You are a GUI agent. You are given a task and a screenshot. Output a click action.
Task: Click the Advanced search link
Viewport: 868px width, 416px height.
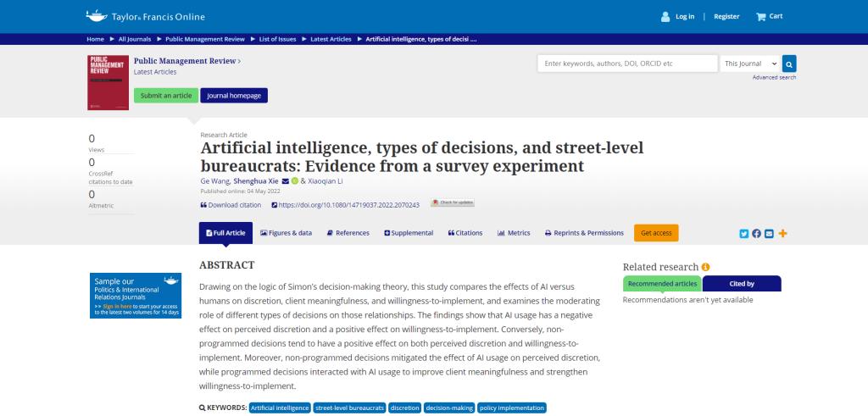(x=774, y=77)
